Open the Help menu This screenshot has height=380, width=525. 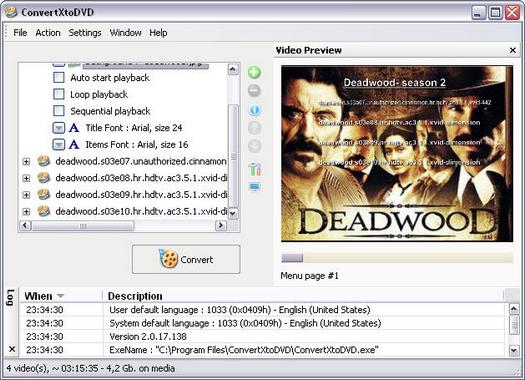point(158,33)
